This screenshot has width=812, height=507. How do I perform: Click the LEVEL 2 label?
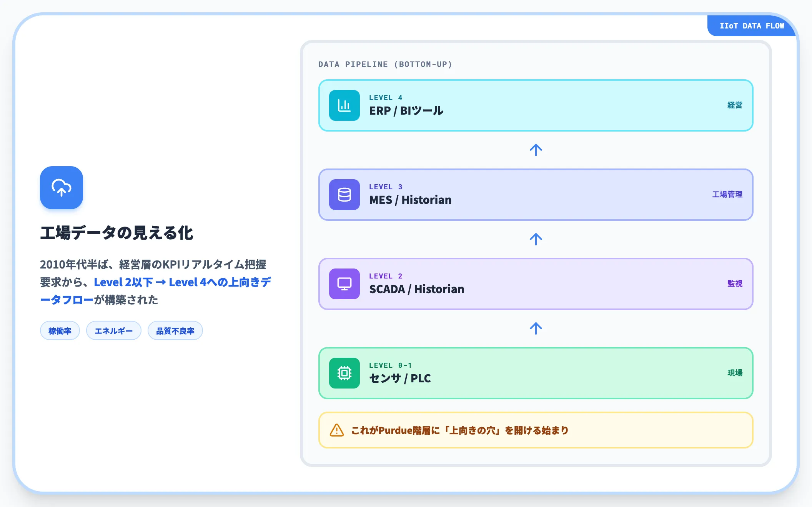tap(386, 276)
